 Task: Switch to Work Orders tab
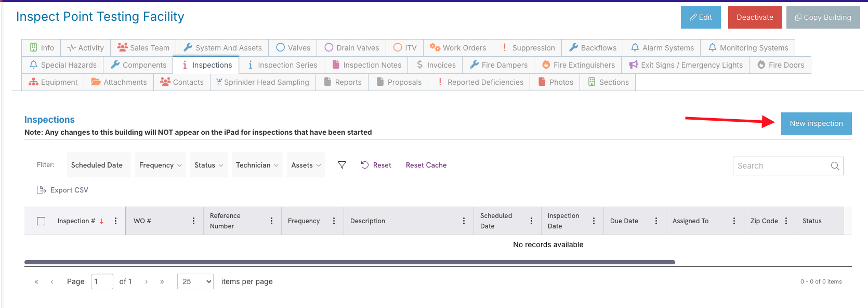(x=458, y=48)
